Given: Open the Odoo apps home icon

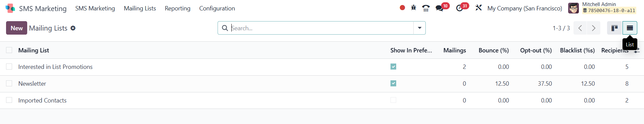Looking at the screenshot, I should (x=10, y=8).
